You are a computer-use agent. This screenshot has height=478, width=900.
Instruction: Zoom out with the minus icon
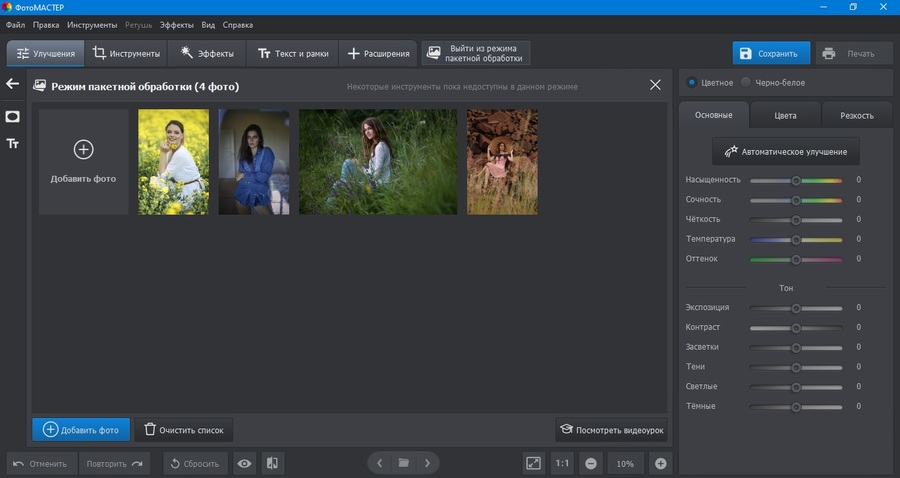(591, 464)
